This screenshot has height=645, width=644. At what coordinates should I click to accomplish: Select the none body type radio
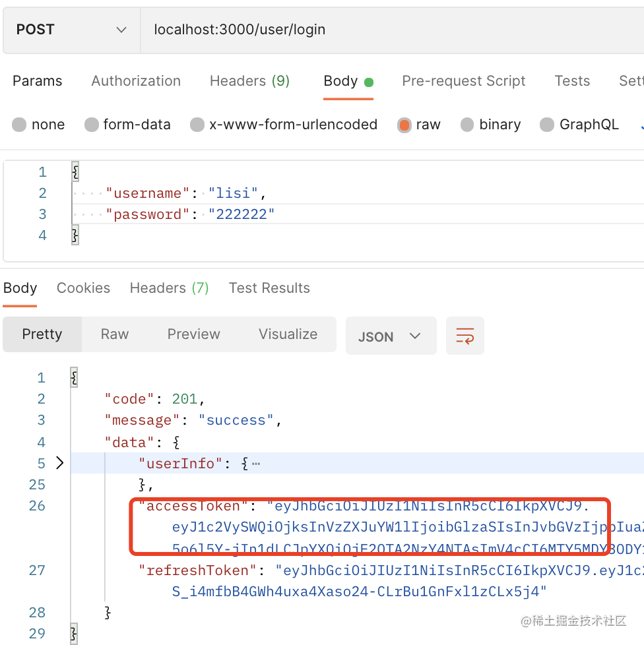pyautogui.click(x=20, y=125)
